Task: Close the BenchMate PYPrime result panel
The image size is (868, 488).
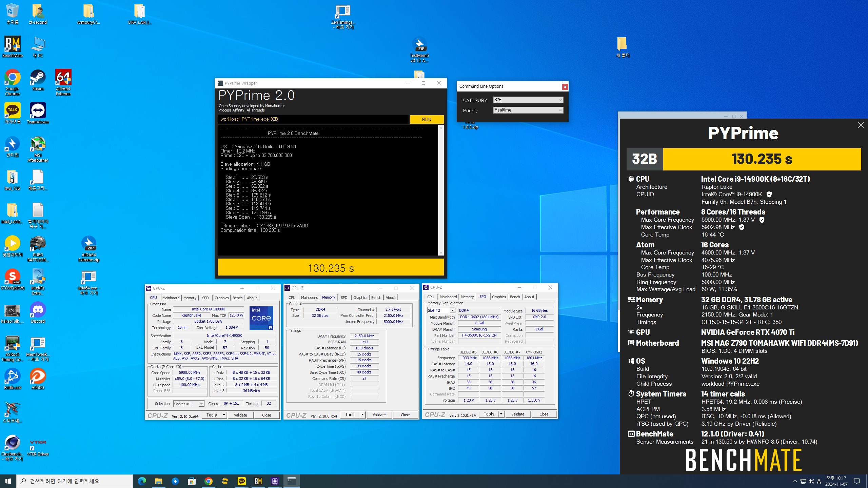Action: coord(861,125)
